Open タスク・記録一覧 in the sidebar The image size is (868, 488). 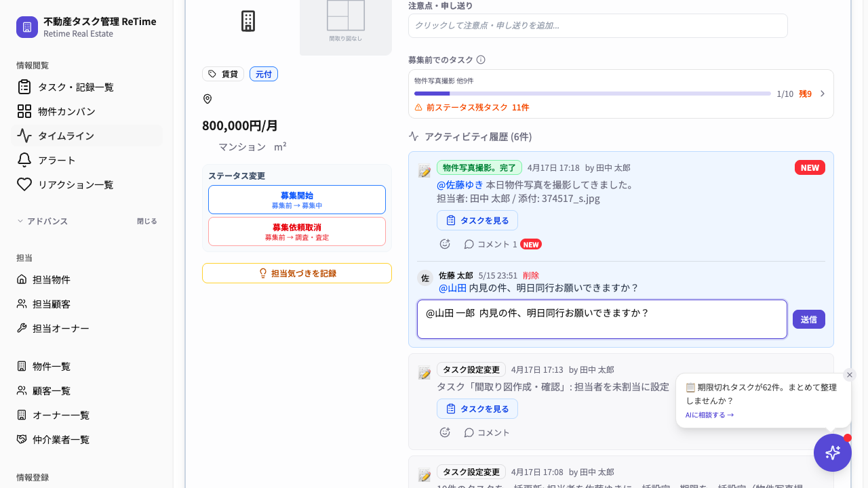(87, 87)
